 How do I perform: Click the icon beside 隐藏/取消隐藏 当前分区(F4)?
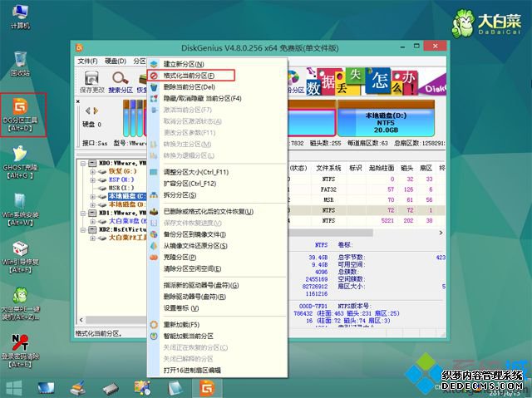[154, 99]
